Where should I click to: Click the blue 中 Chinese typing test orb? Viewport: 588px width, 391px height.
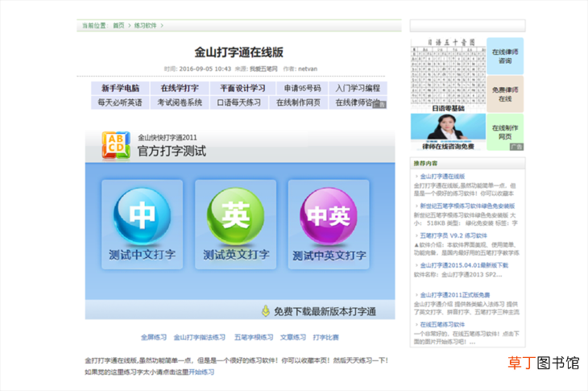tap(142, 216)
